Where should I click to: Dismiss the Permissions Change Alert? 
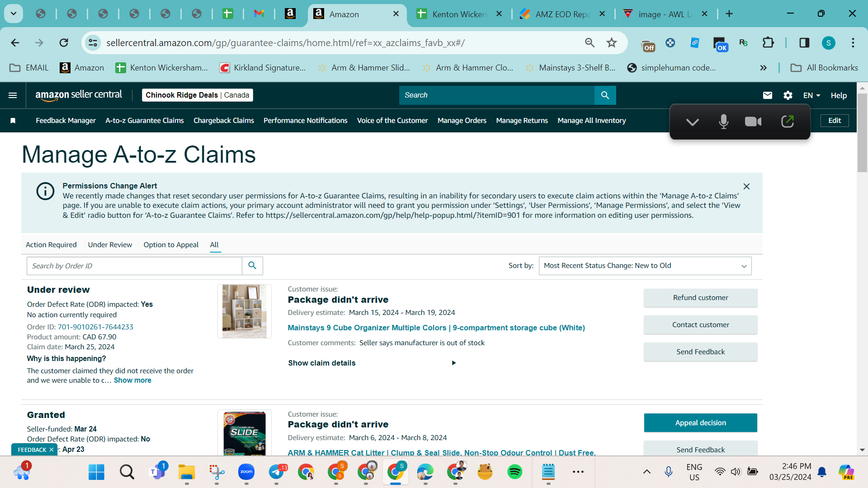tap(746, 186)
